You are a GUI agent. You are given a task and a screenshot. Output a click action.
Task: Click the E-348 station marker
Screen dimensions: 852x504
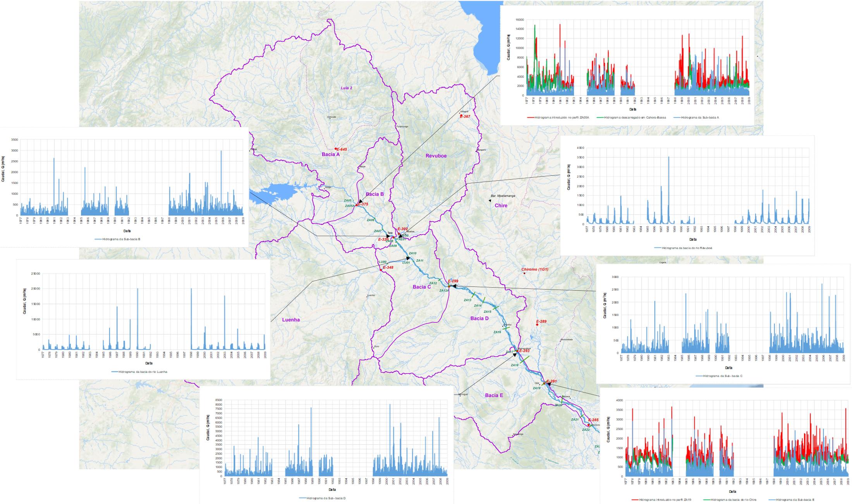(381, 270)
